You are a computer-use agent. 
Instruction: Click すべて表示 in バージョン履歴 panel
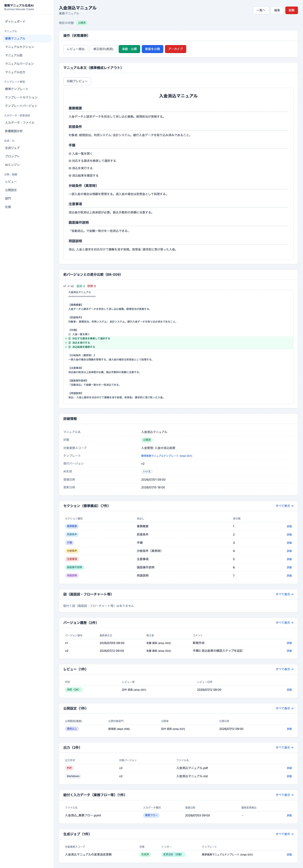pyautogui.click(x=284, y=623)
